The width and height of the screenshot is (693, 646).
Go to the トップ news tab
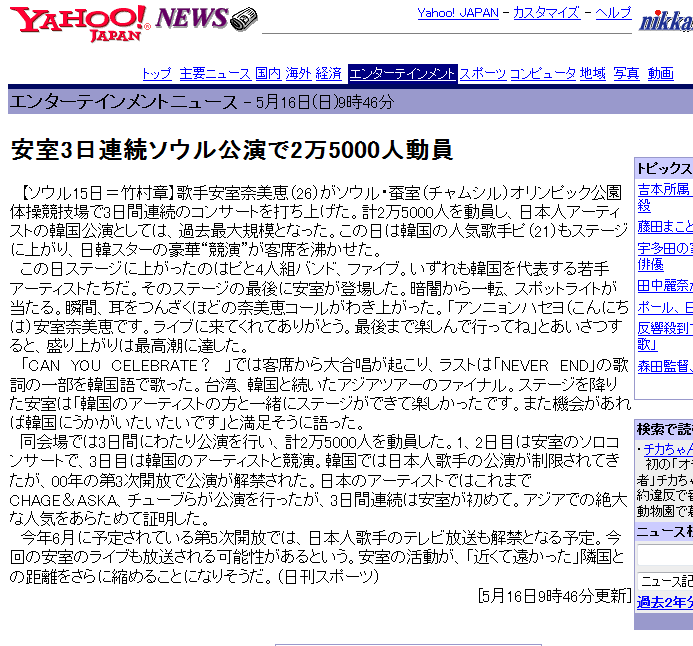pyautogui.click(x=157, y=73)
